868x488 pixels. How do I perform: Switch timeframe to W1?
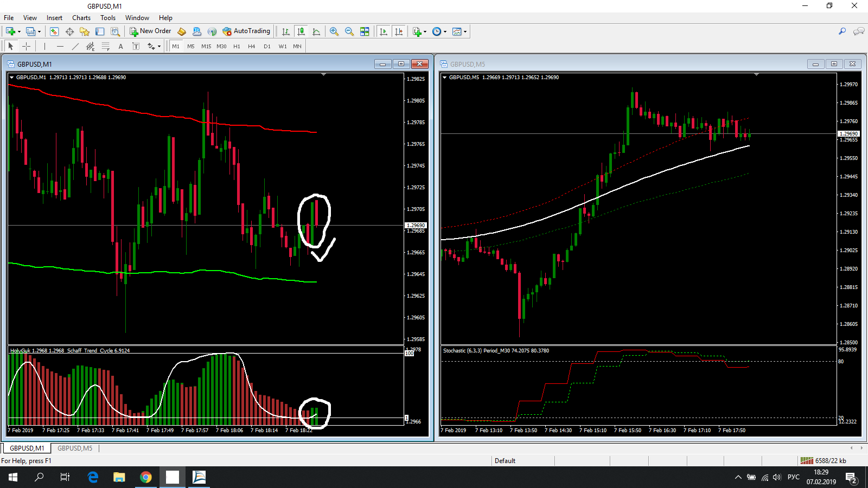pyautogui.click(x=283, y=46)
